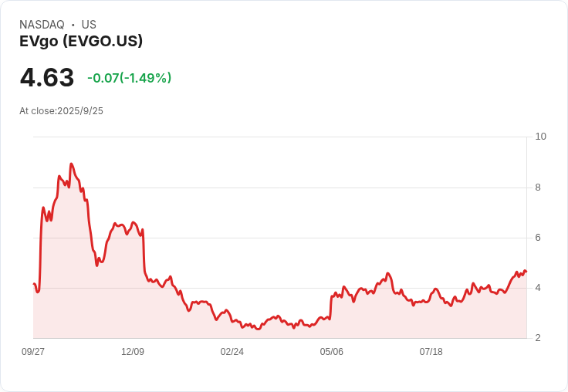Click the 4.63 current price

(47, 78)
